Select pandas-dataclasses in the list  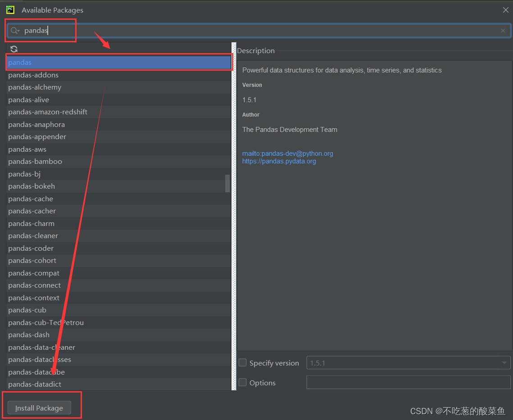pos(118,360)
